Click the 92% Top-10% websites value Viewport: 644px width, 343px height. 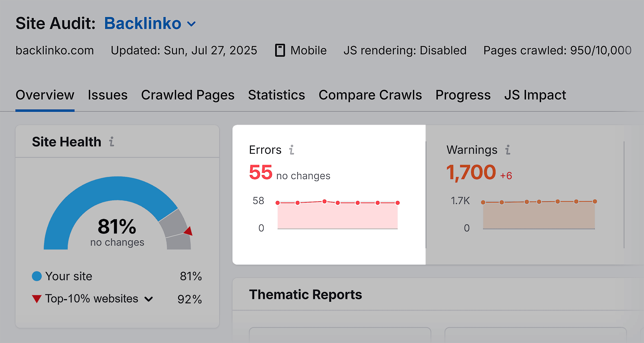(190, 299)
